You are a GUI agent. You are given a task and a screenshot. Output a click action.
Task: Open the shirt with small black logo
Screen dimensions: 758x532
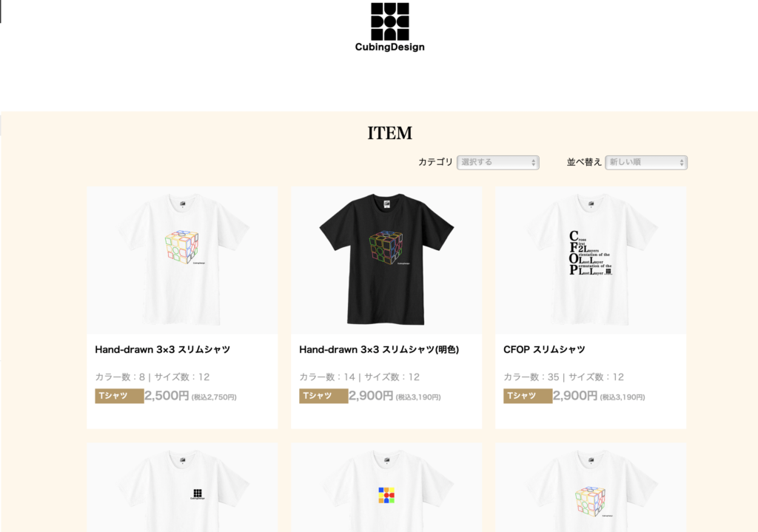click(182, 487)
